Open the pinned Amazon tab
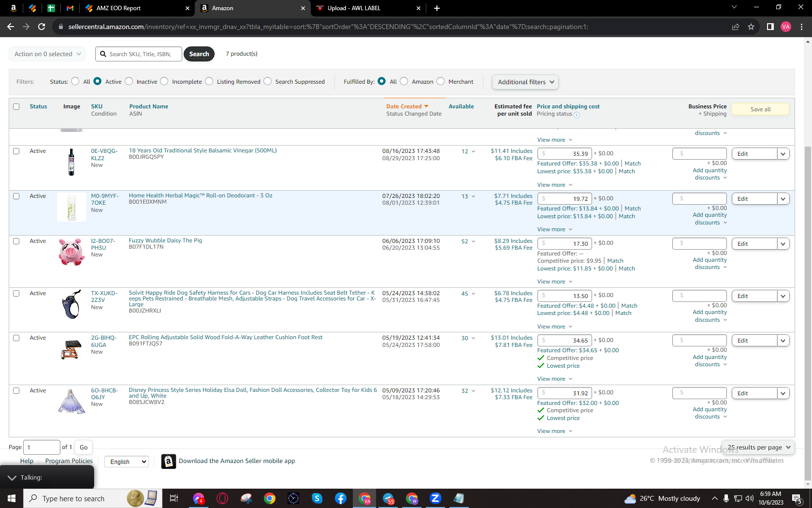 coord(14,8)
